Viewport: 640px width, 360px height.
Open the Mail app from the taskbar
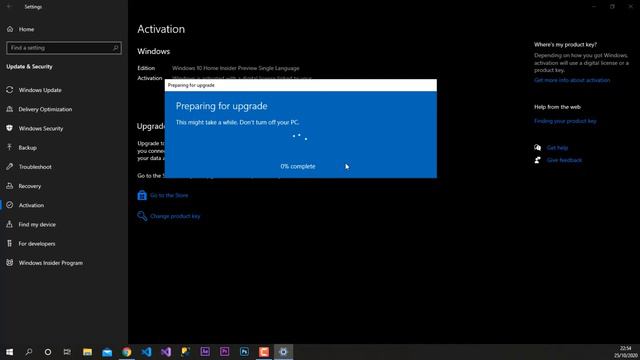107,352
